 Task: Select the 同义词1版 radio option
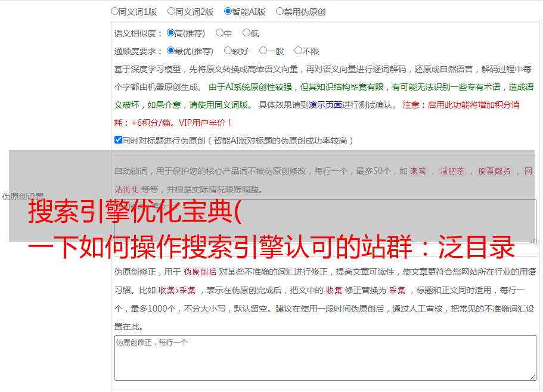114,11
